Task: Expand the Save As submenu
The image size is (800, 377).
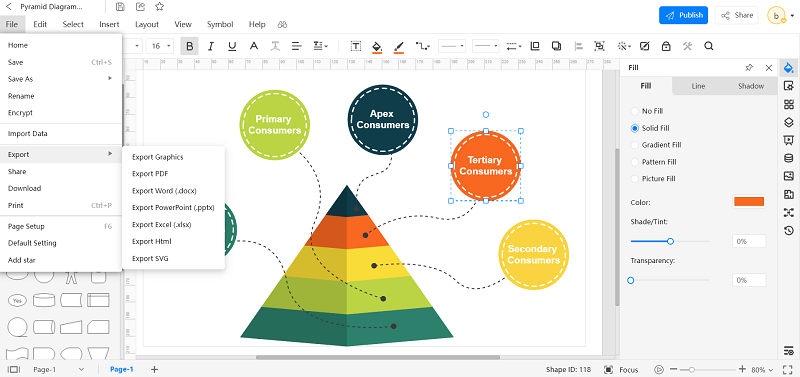Action: pos(61,79)
